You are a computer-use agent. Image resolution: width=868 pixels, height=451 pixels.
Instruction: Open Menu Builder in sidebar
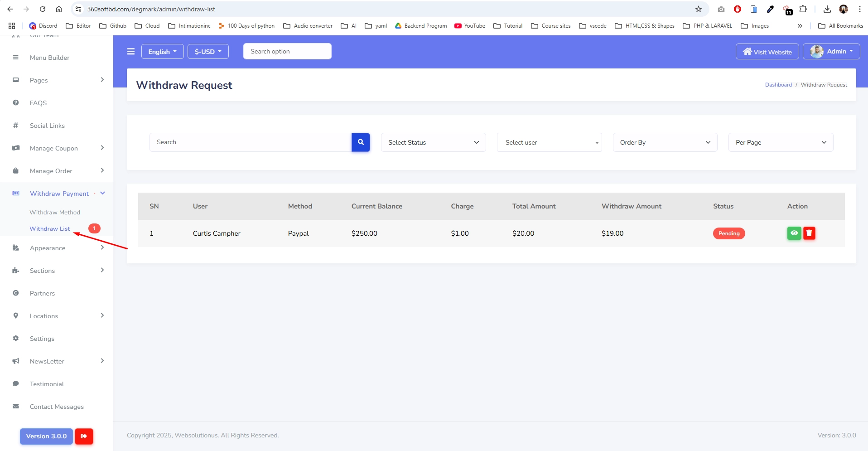pyautogui.click(x=49, y=58)
